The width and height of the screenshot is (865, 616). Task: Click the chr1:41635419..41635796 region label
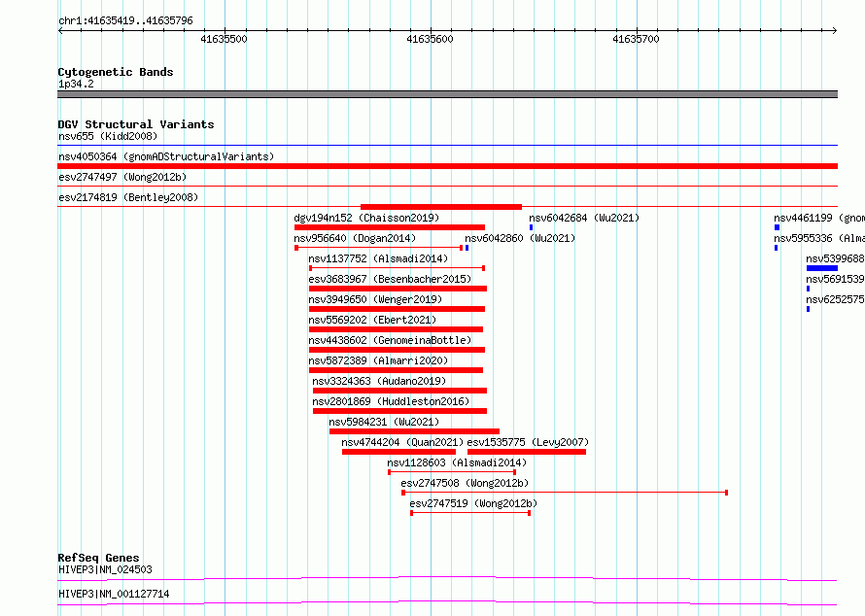tap(125, 21)
